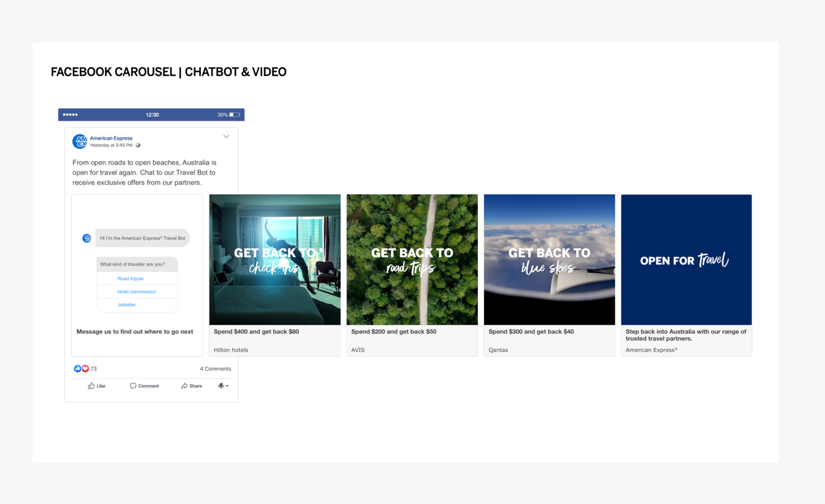
Task: Click the post body text about open roads
Action: [144, 172]
